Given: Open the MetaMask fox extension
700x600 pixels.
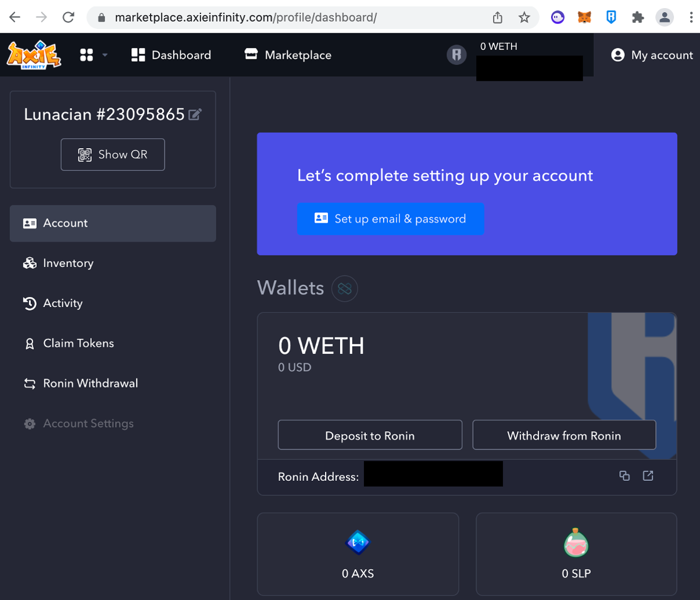Looking at the screenshot, I should [584, 17].
